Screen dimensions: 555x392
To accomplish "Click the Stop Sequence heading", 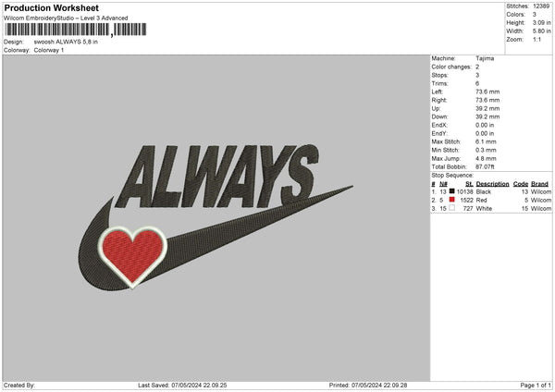I will click(x=452, y=176).
